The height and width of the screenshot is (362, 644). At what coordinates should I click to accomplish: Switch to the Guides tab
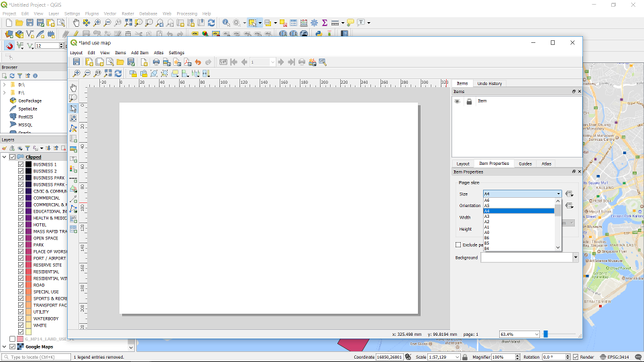point(525,164)
